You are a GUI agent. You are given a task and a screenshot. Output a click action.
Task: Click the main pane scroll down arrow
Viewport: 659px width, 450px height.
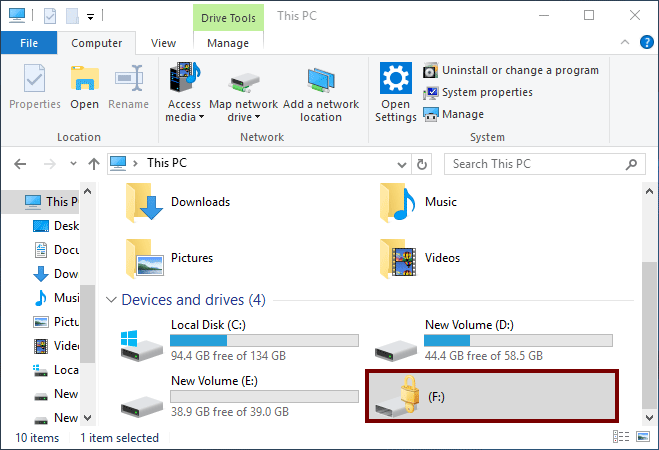click(649, 418)
